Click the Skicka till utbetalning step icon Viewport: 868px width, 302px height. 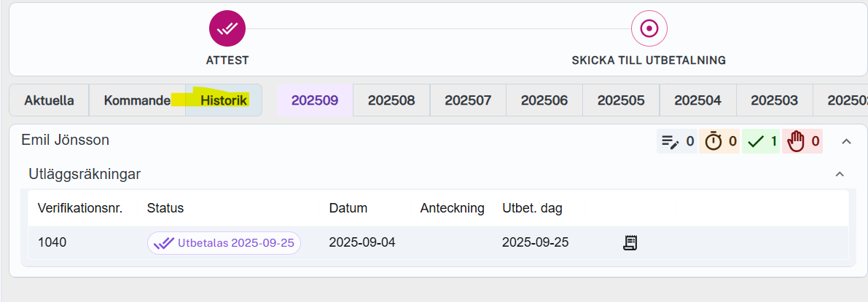[649, 29]
